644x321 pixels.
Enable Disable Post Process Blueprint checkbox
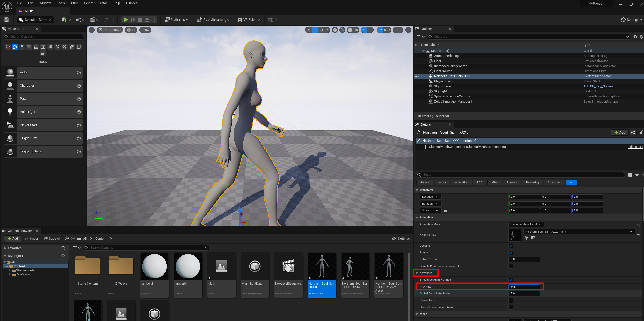point(511,266)
